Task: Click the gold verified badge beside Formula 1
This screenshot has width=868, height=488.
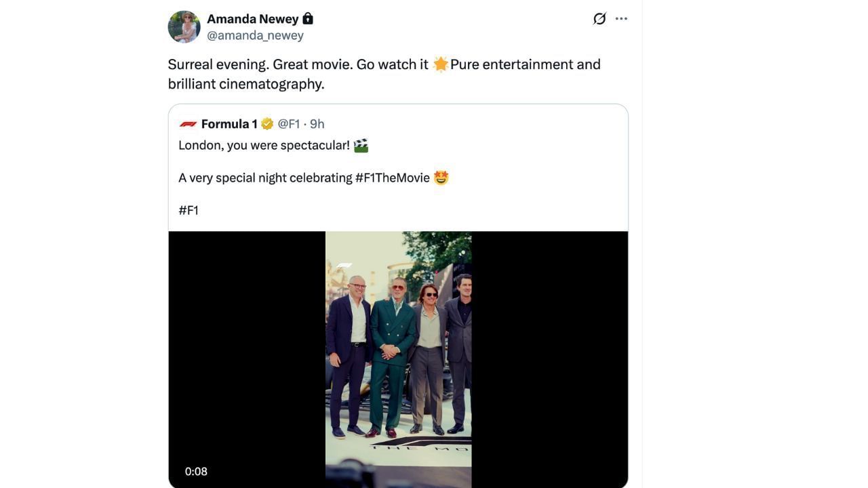Action: [x=267, y=123]
